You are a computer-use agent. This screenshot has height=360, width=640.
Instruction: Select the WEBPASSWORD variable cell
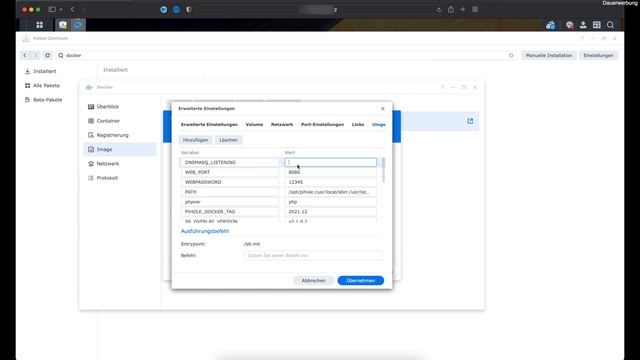point(230,182)
